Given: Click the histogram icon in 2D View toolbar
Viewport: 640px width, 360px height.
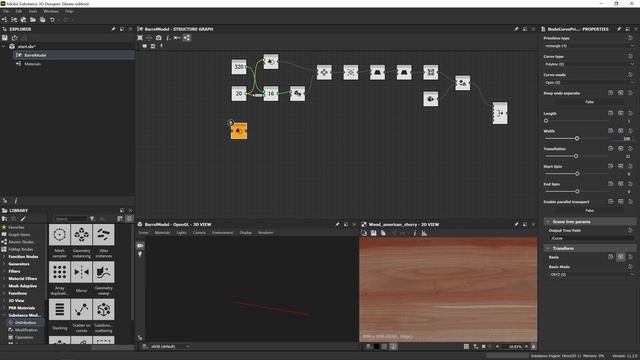Looking at the screenshot, I should coord(424,233).
